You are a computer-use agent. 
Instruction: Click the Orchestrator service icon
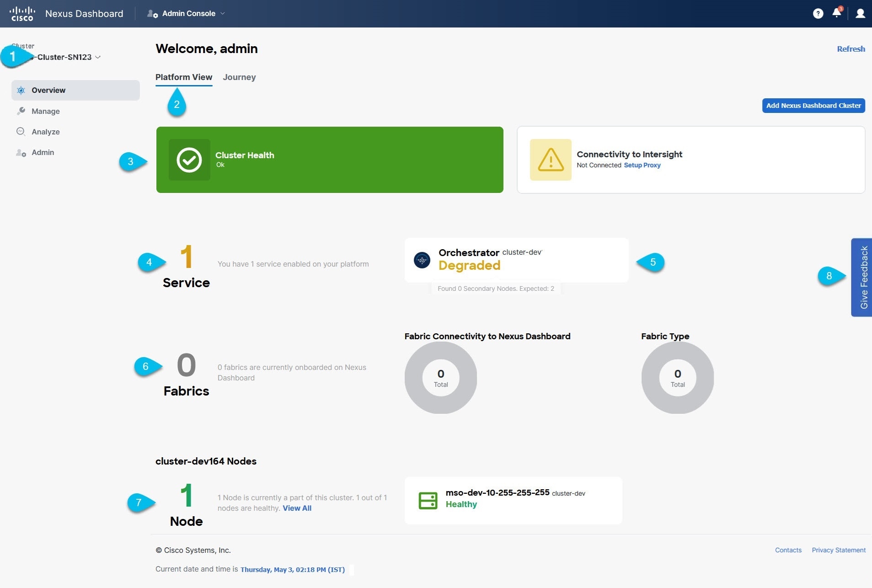[422, 260]
